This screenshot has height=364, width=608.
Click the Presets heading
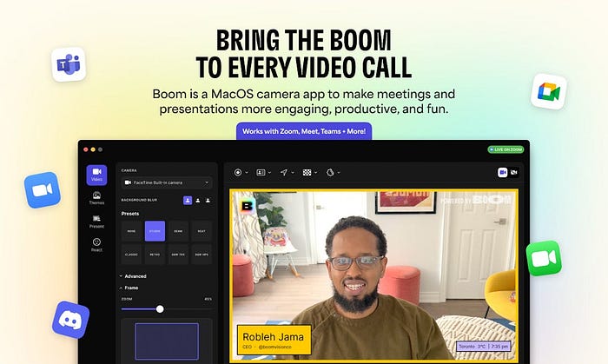pyautogui.click(x=130, y=214)
